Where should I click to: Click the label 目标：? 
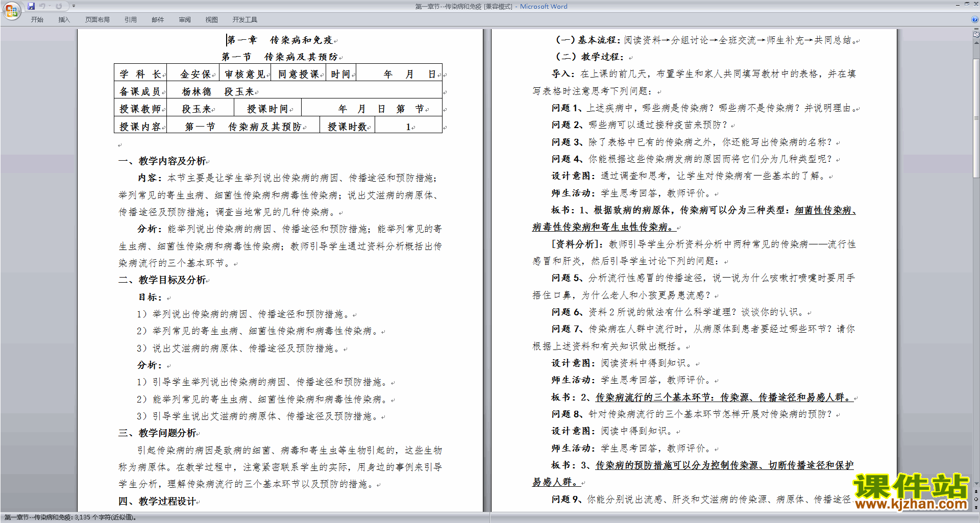click(x=150, y=297)
